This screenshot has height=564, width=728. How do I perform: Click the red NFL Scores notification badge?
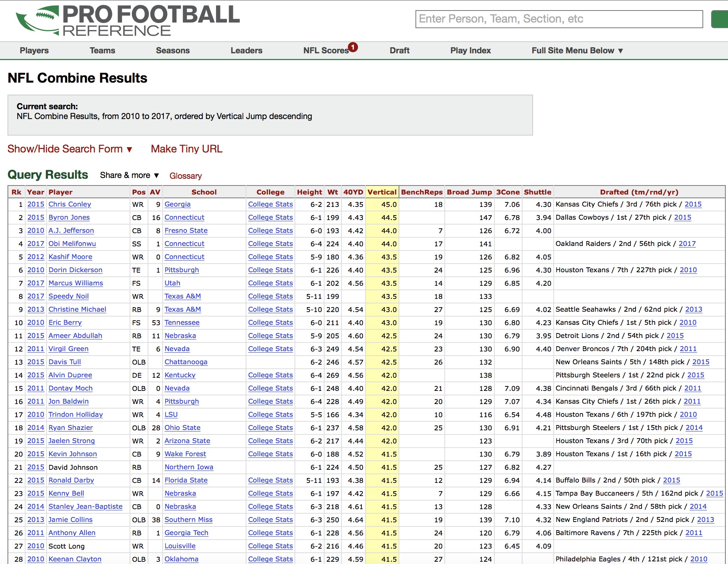coord(353,47)
